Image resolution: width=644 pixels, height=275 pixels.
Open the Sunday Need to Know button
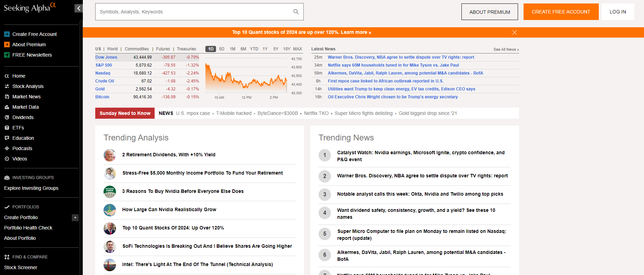pos(125,113)
